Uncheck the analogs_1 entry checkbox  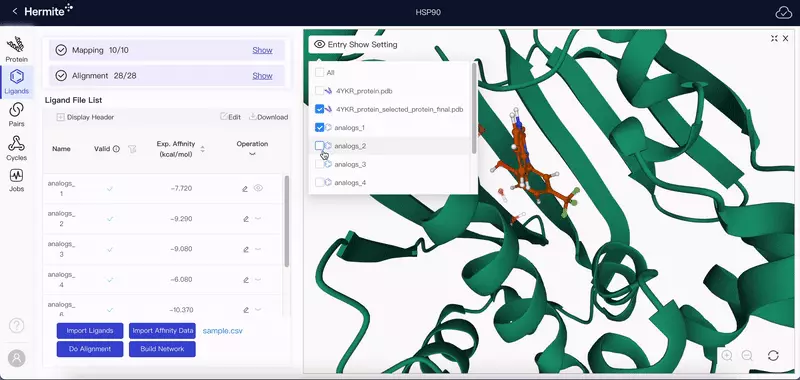(x=319, y=128)
